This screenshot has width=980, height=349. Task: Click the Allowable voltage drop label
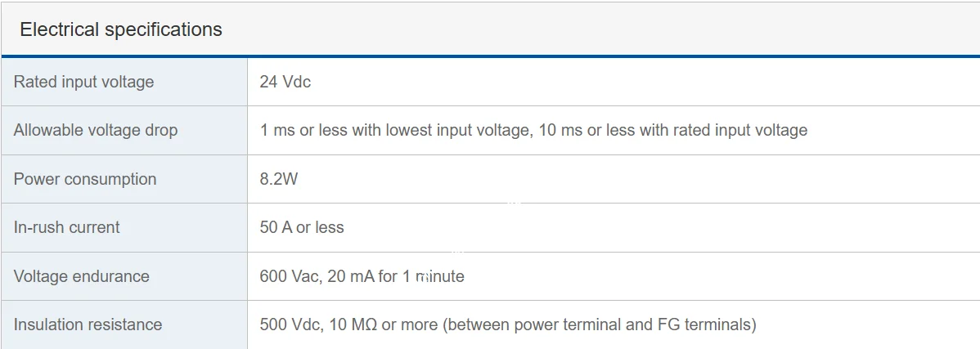point(96,130)
